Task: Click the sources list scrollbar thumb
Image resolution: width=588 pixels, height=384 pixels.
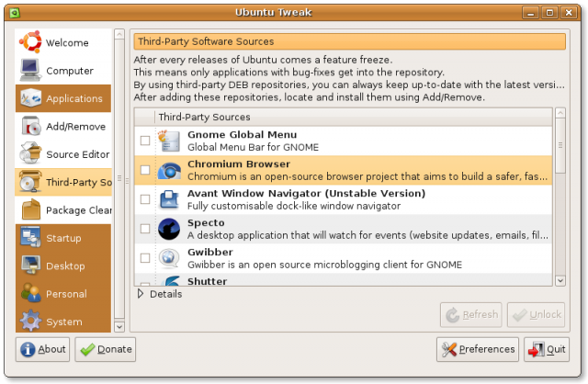Action: click(x=560, y=145)
